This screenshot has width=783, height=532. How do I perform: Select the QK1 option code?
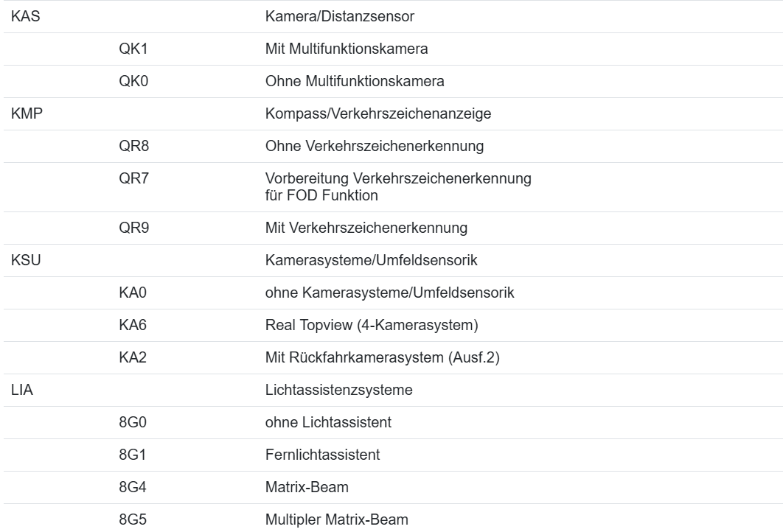[133, 49]
